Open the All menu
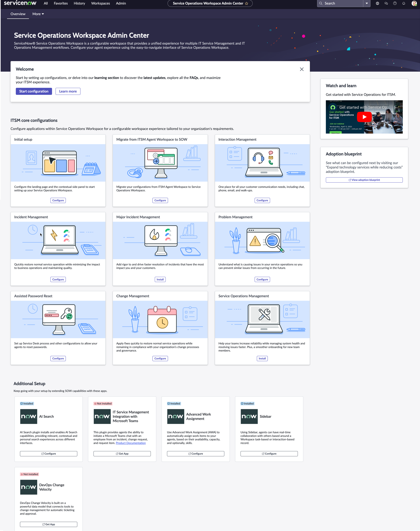This screenshot has width=420, height=531. [46, 4]
